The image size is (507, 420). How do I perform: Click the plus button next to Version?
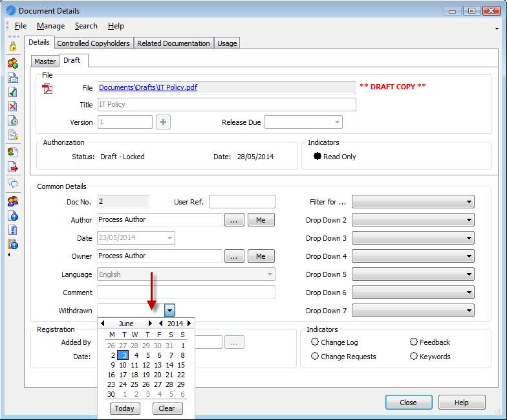point(163,122)
